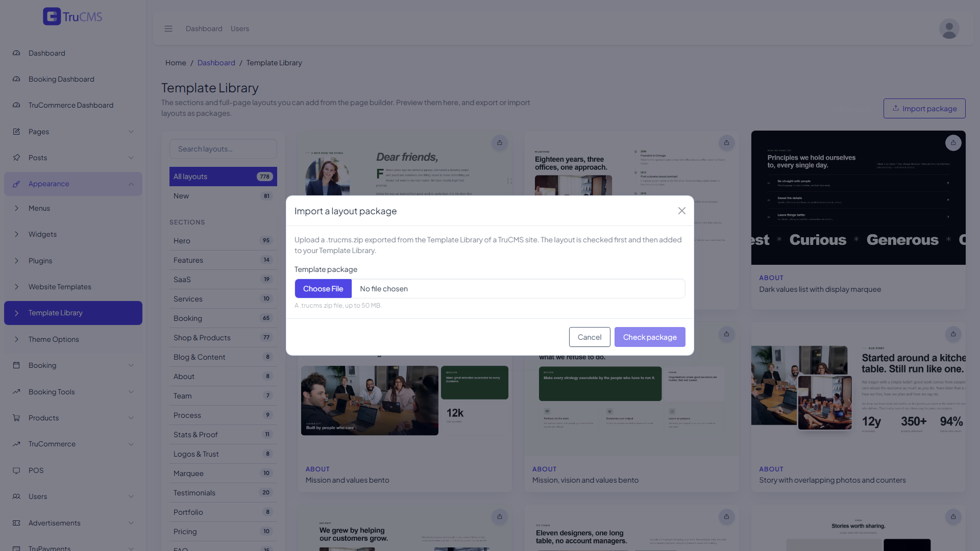
Task: Expand the Products sidebar menu
Action: [131, 418]
